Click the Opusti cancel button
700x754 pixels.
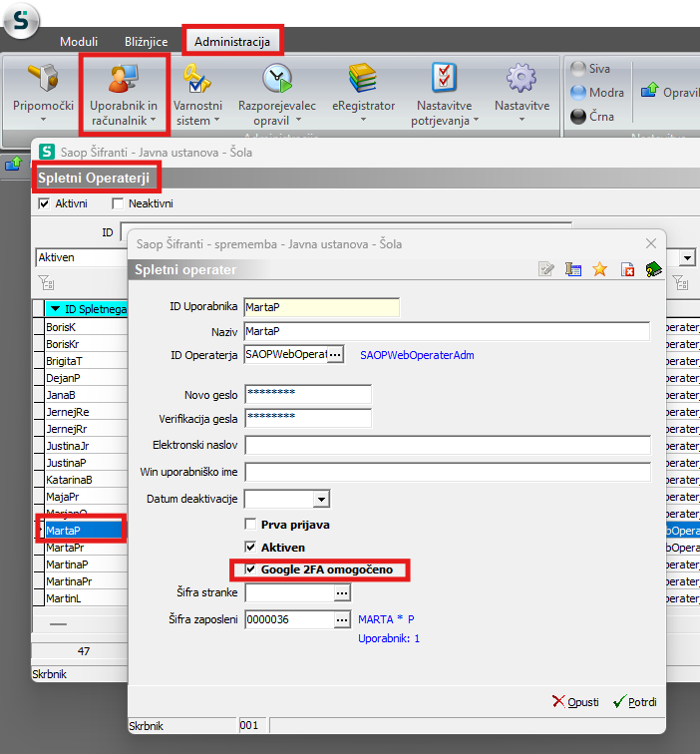(x=575, y=702)
